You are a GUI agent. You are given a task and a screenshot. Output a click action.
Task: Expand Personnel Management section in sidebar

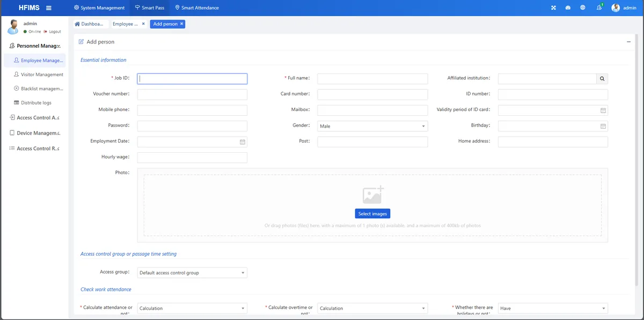[x=35, y=46]
